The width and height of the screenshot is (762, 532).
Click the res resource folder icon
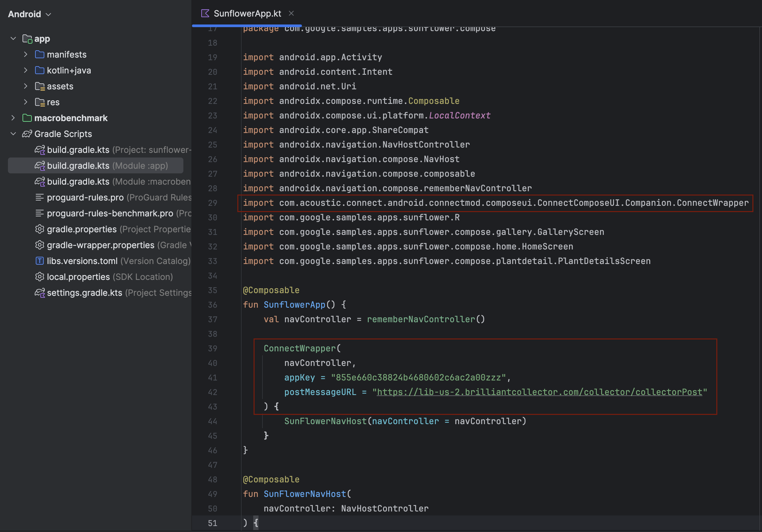coord(40,103)
